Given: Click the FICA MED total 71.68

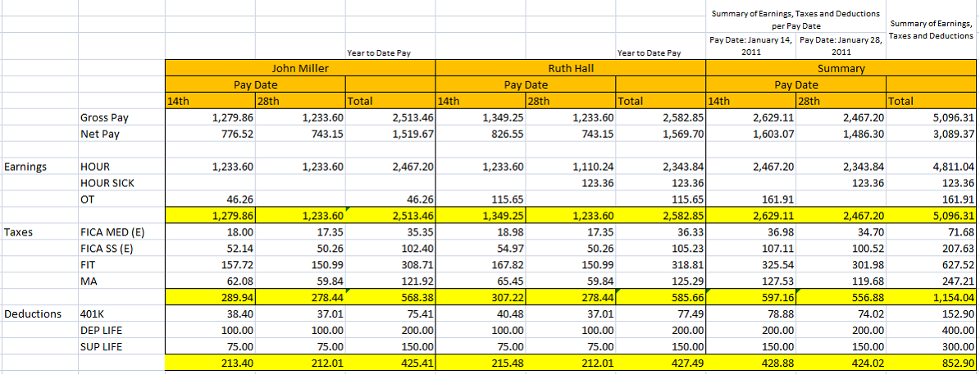Looking at the screenshot, I should (931, 232).
